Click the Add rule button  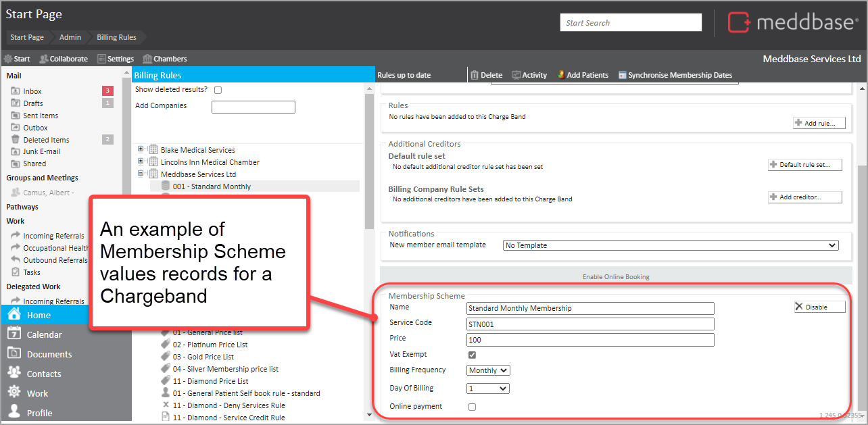pos(819,124)
